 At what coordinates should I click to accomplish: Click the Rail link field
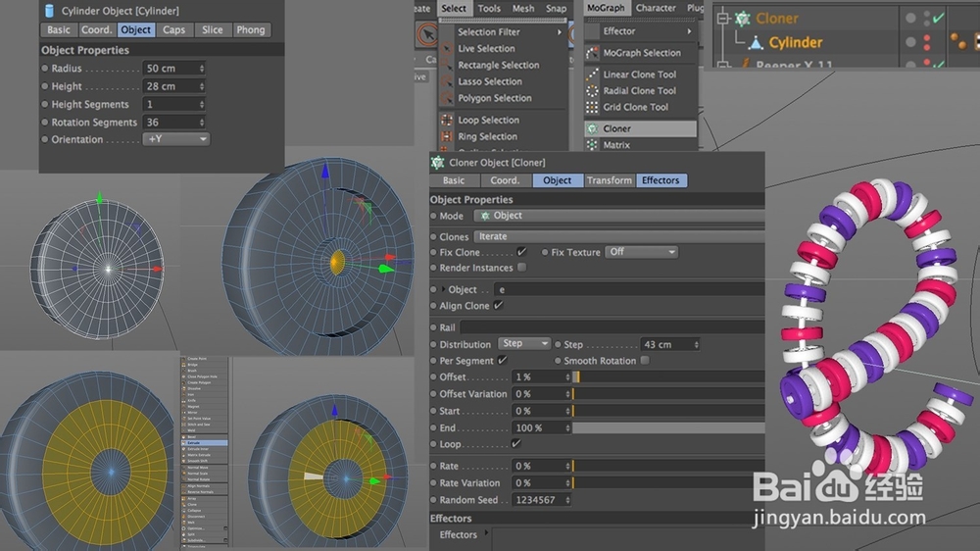tap(612, 327)
